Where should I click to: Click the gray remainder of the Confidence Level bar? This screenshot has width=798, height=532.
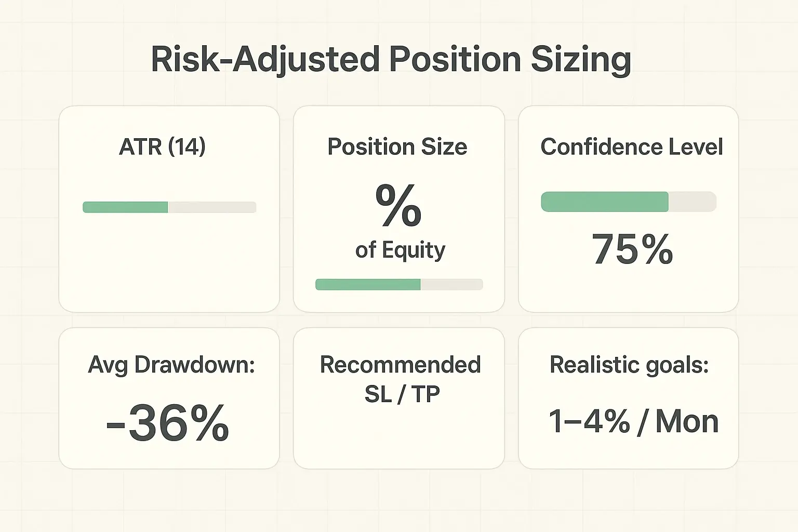[692, 202]
